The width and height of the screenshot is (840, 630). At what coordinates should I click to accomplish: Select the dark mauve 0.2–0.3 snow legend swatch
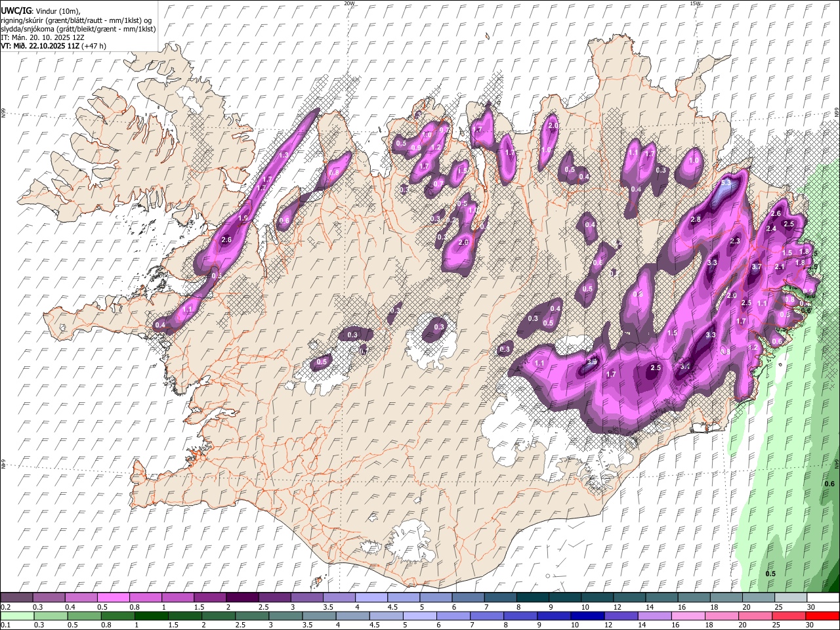pyautogui.click(x=17, y=598)
